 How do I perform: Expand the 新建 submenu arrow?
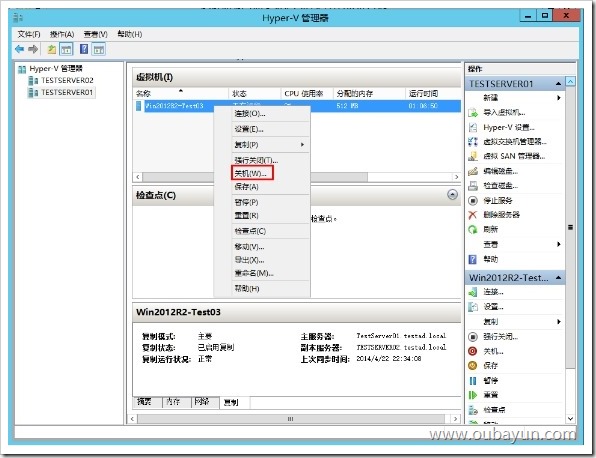[559, 98]
